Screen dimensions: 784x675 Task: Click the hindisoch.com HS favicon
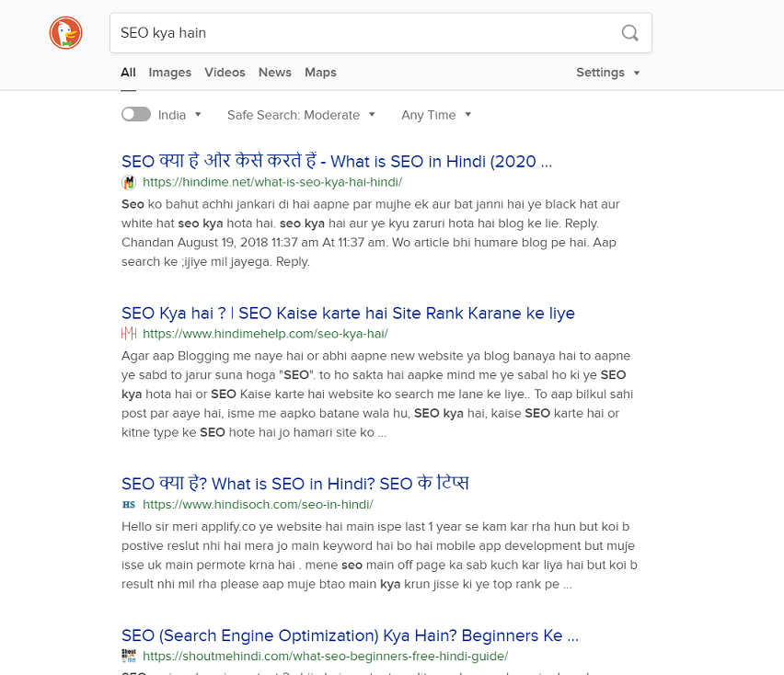(x=129, y=505)
